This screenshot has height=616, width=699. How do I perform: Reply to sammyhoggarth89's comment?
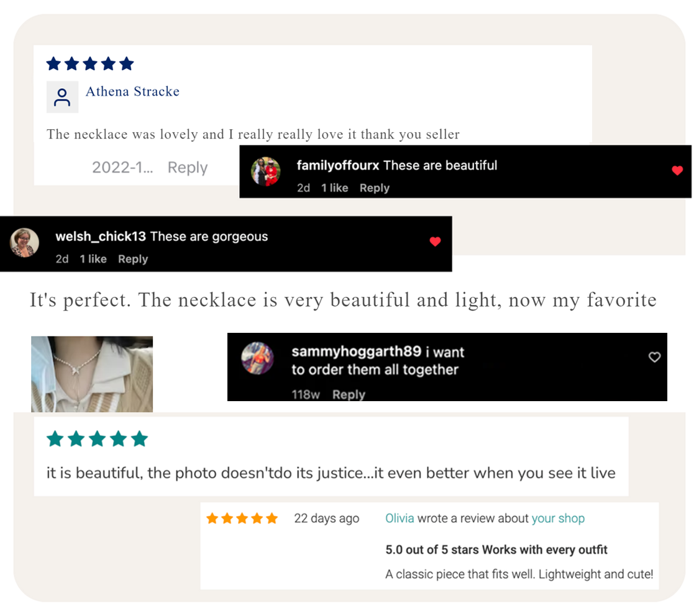click(349, 394)
